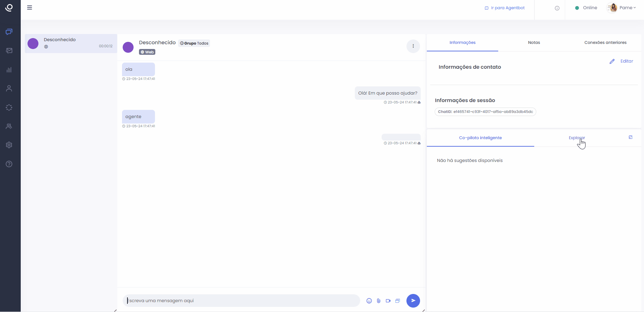
Task: Click the emoji picker smiley icon
Action: tap(369, 301)
